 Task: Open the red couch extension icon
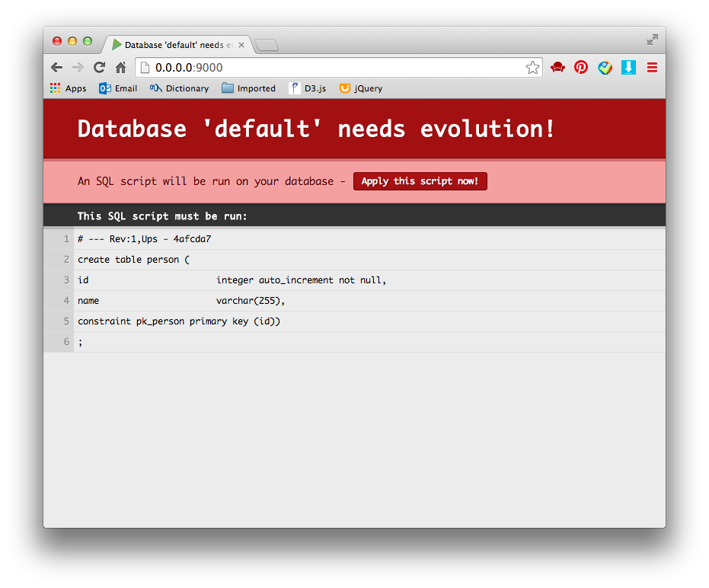[557, 67]
